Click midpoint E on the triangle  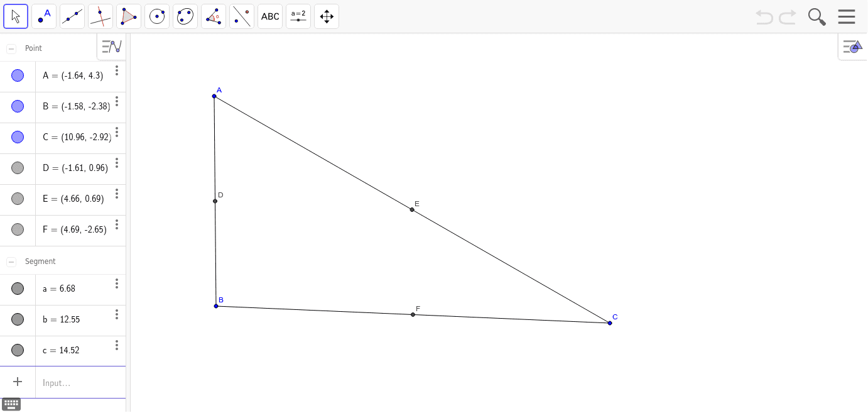pyautogui.click(x=412, y=209)
